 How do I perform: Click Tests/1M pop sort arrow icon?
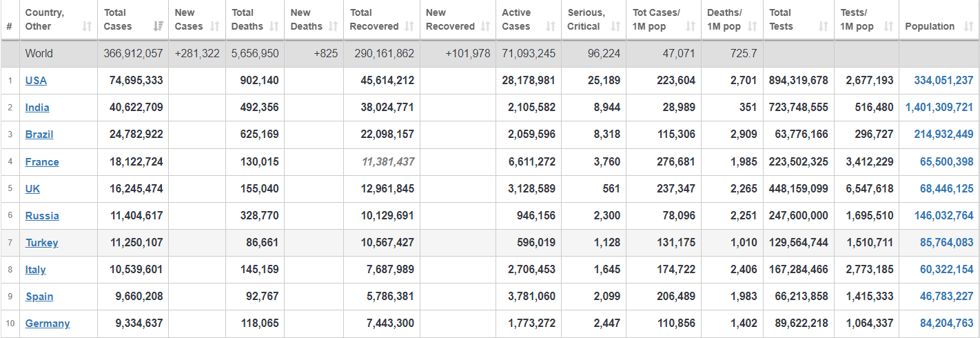[888, 26]
